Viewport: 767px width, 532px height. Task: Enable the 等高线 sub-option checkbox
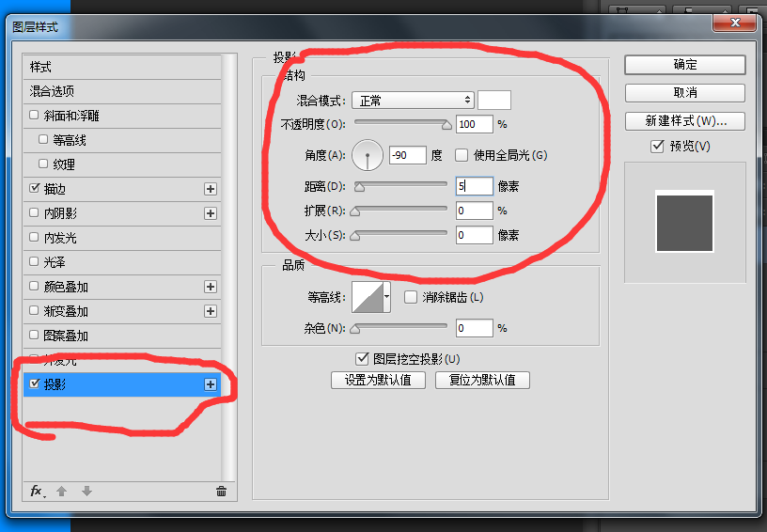pyautogui.click(x=43, y=139)
